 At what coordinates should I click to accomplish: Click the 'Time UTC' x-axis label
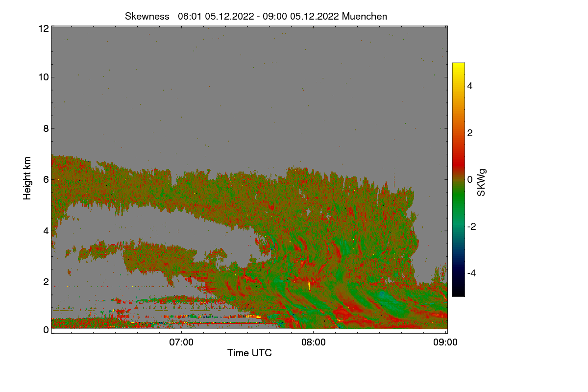249,352
